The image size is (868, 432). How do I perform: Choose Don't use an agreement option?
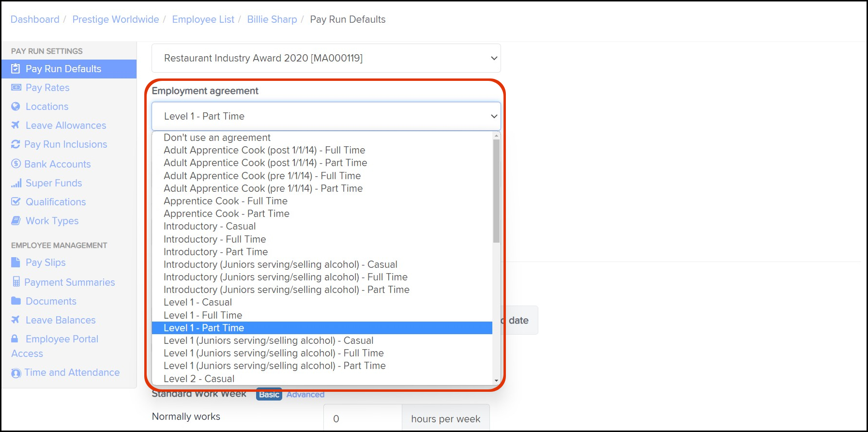tap(217, 138)
